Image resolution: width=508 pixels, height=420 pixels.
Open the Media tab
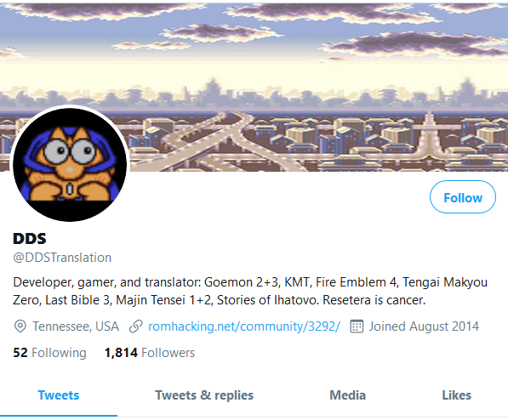pos(348,395)
